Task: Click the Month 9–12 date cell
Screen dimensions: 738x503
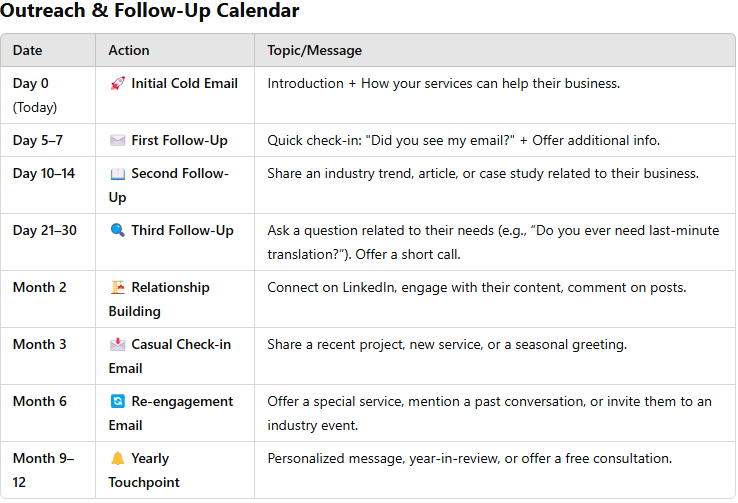Action: pyautogui.click(x=43, y=470)
